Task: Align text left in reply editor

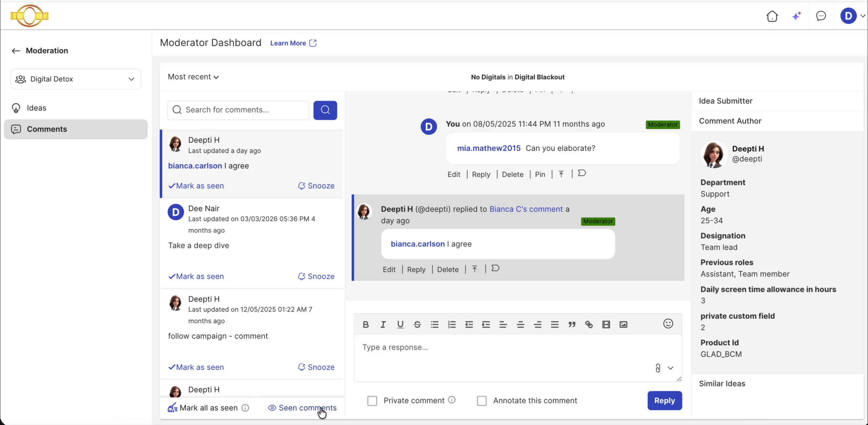Action: point(503,324)
